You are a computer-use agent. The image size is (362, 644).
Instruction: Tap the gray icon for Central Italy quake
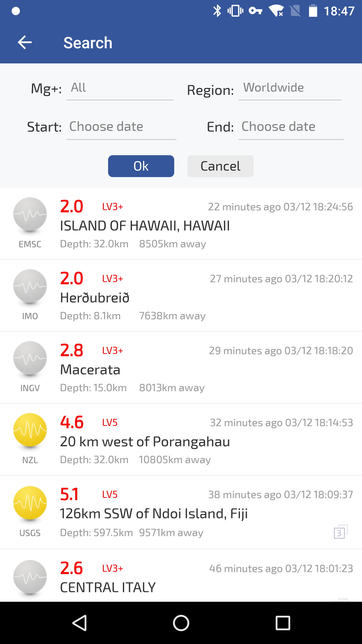[x=30, y=577]
